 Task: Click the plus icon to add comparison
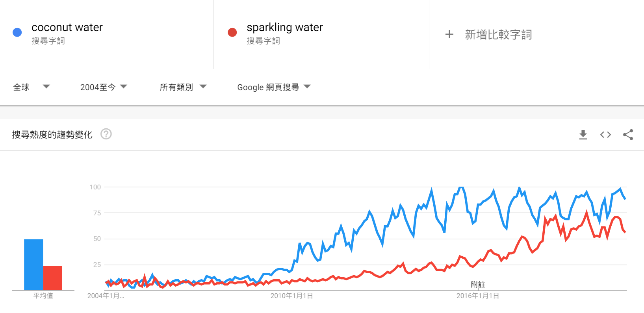pos(449,35)
